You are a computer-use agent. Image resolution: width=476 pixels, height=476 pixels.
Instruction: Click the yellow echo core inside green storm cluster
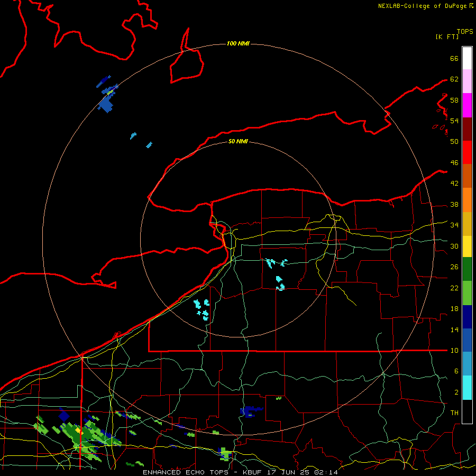[78, 430]
